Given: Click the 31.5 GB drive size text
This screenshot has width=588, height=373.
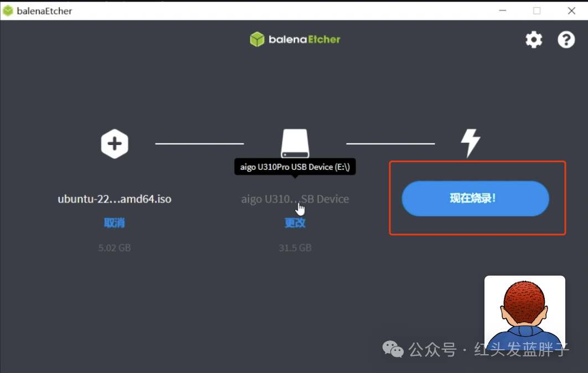Looking at the screenshot, I should [x=295, y=248].
